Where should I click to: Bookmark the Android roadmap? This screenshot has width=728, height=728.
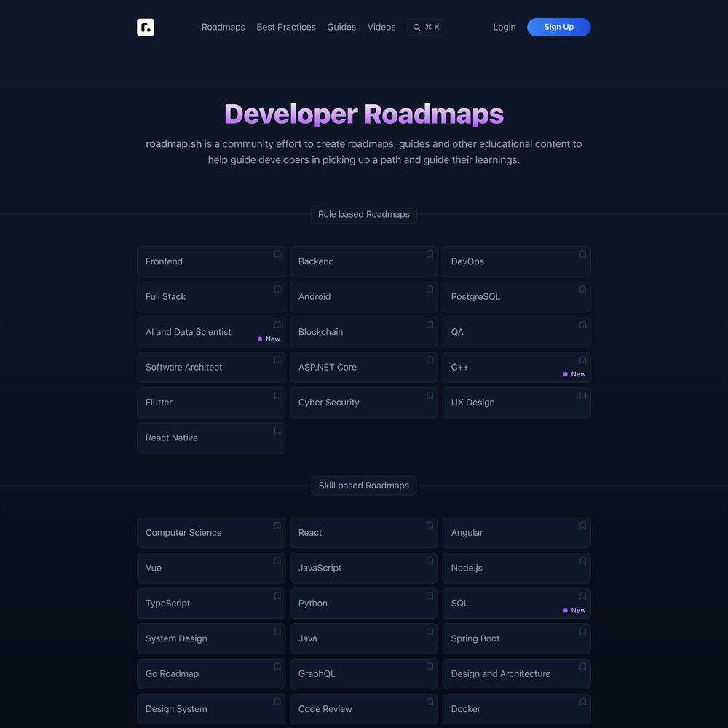coord(430,290)
